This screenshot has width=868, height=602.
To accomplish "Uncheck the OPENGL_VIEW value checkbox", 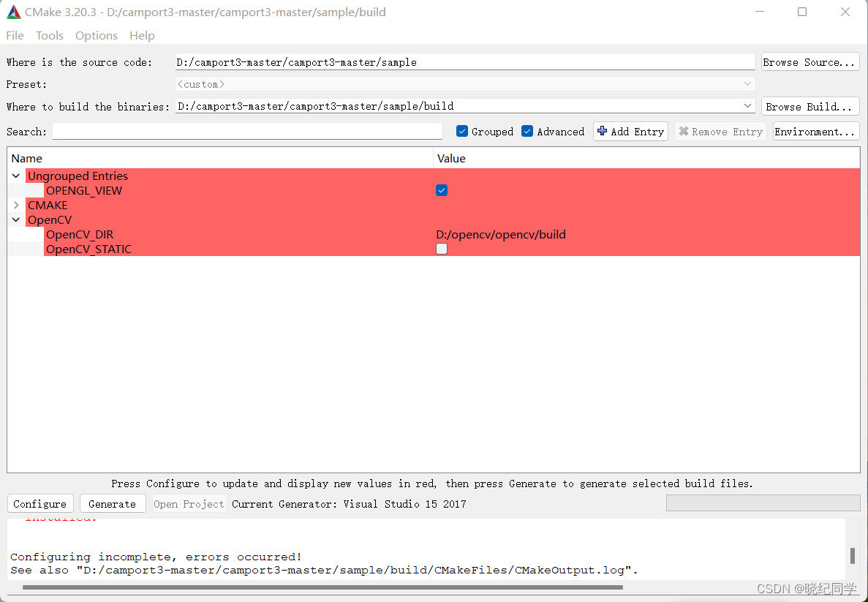I will point(441,190).
